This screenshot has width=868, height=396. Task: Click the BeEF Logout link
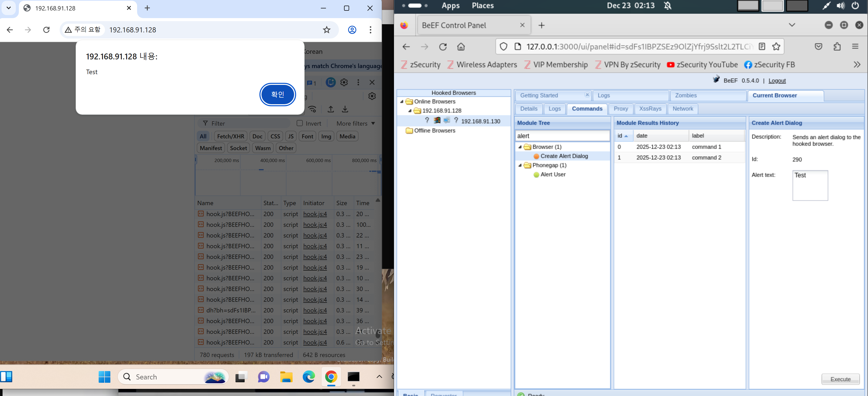[777, 81]
